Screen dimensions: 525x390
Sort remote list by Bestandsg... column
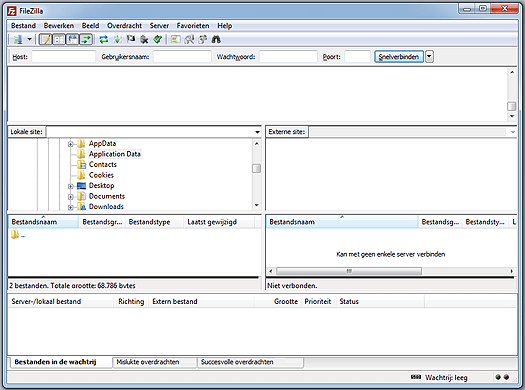[440, 222]
